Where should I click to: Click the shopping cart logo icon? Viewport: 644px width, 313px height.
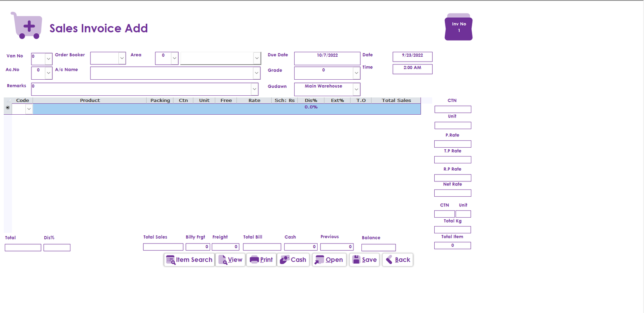27,26
